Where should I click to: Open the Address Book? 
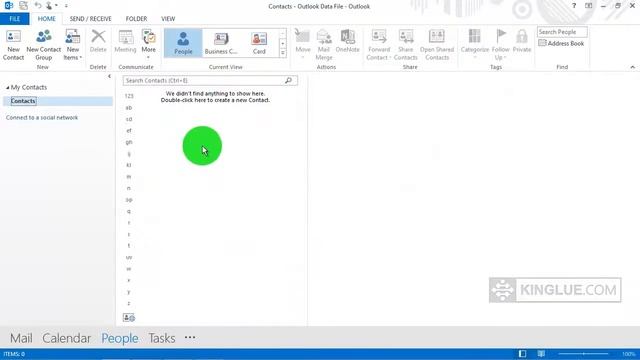[561, 43]
